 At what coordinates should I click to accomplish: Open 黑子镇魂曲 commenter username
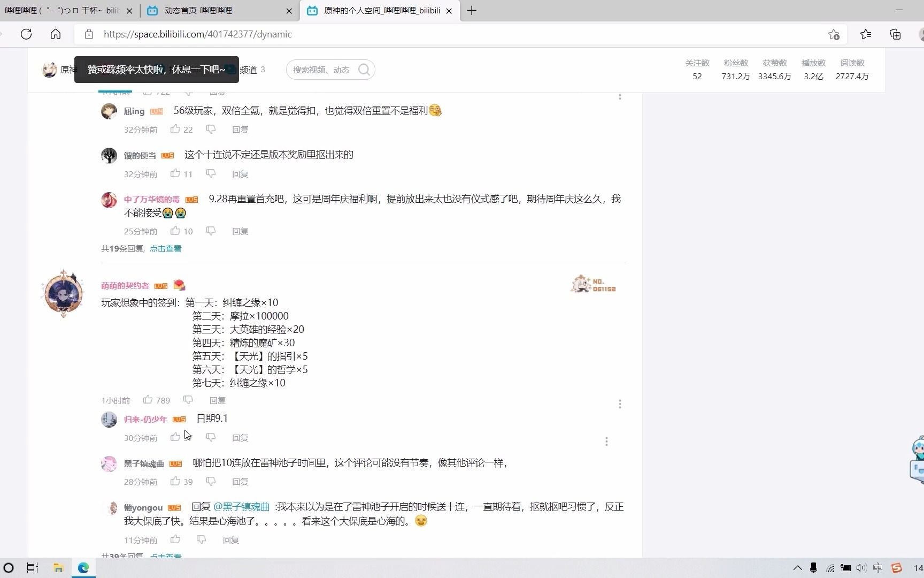tap(144, 463)
